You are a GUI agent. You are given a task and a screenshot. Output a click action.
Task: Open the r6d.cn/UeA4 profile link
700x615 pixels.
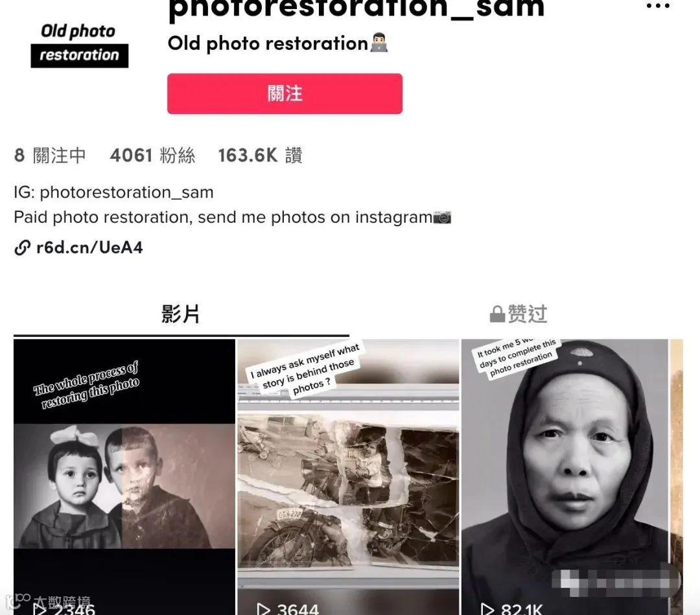(x=89, y=248)
